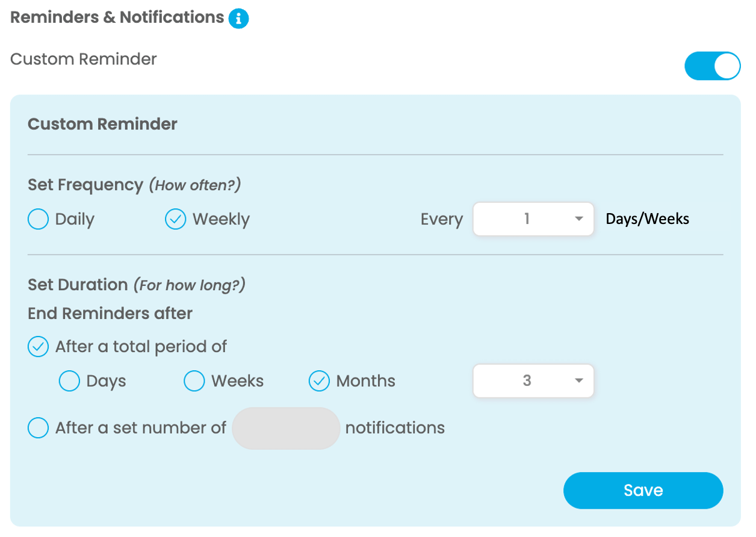Disable the Custom Reminder toggle switch
The width and height of the screenshot is (756, 537).
(x=713, y=66)
